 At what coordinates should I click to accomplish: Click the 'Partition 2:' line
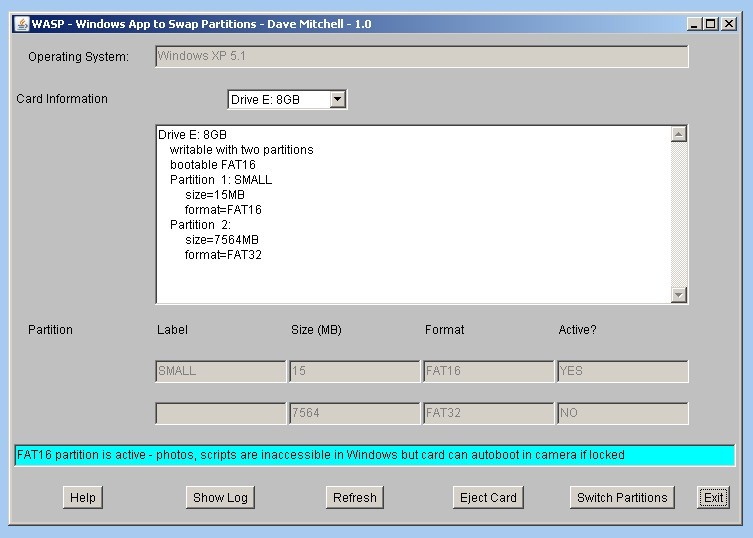(x=200, y=225)
